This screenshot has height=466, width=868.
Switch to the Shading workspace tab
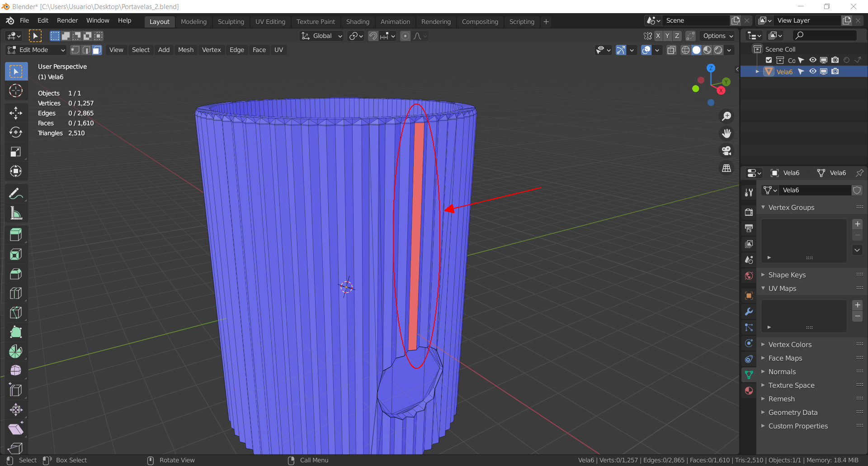[x=358, y=22]
